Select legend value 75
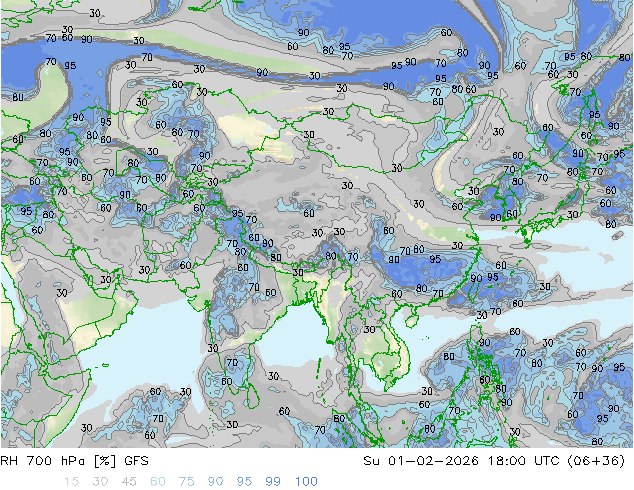 tap(187, 482)
